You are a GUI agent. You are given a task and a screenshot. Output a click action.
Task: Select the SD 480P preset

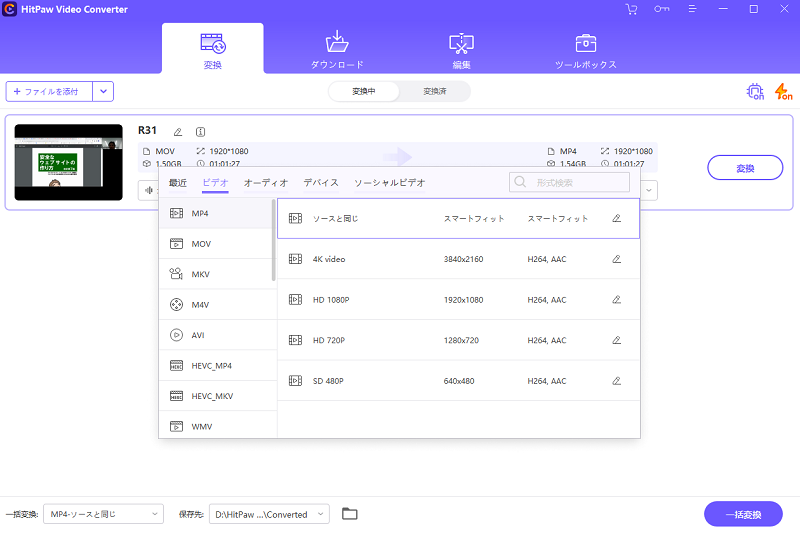click(458, 381)
